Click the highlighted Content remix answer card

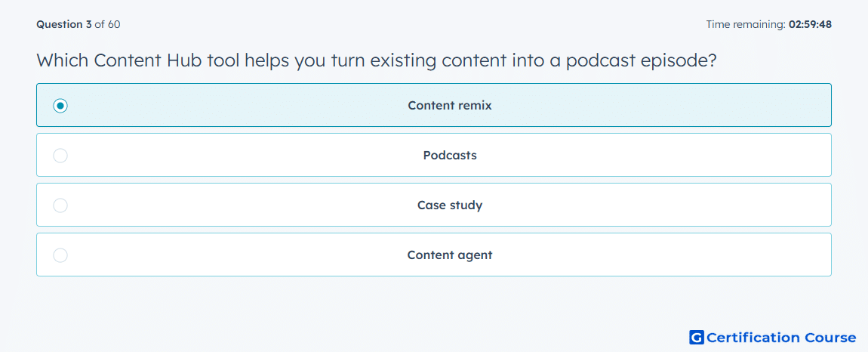pos(434,105)
